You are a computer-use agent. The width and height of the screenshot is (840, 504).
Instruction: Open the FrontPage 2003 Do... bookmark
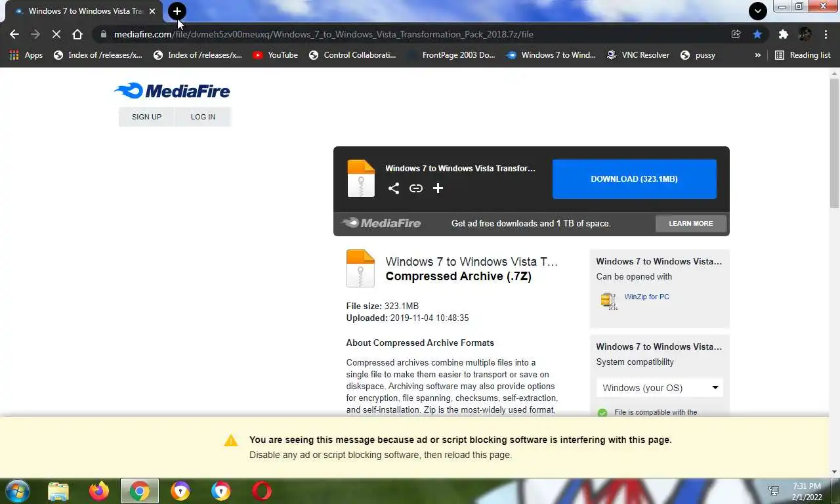451,55
